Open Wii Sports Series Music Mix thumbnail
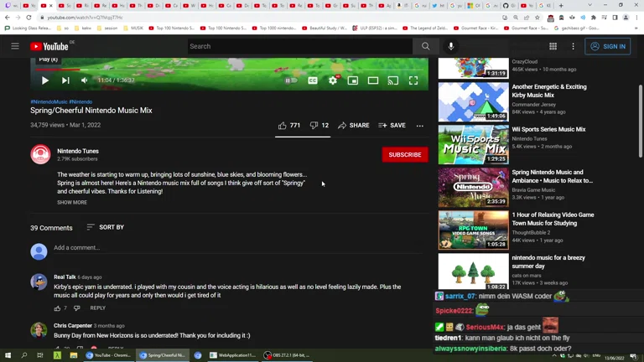 (473, 144)
